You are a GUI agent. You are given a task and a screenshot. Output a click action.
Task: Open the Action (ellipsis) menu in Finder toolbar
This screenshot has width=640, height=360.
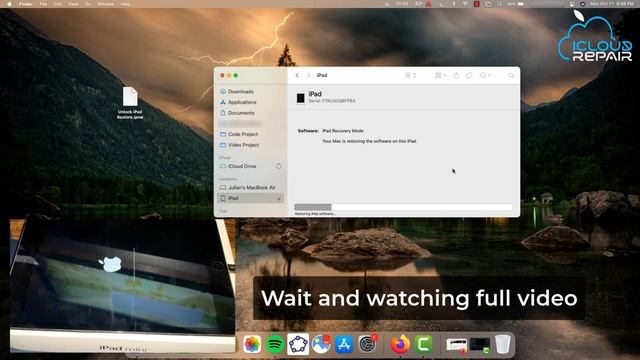coord(485,76)
